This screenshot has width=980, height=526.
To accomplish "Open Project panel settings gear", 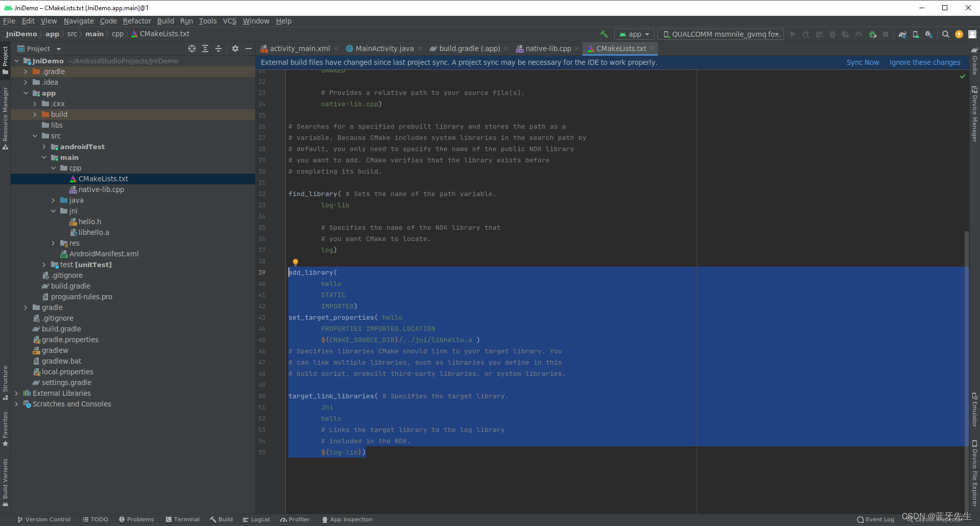I will [x=235, y=49].
